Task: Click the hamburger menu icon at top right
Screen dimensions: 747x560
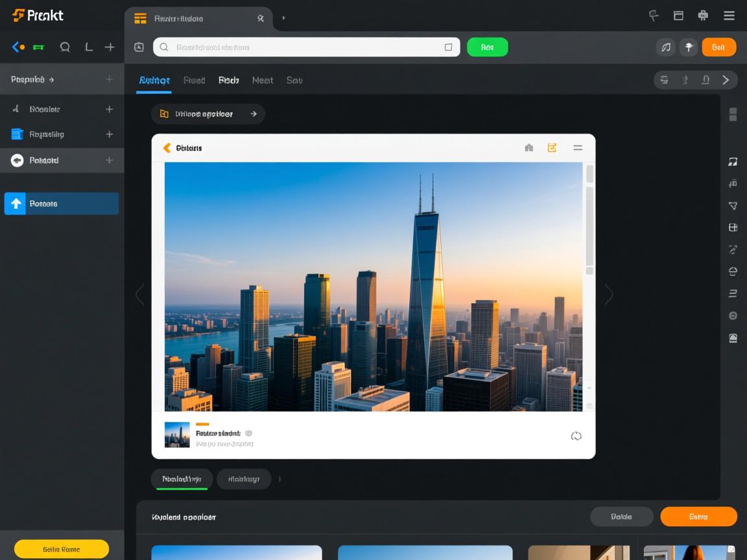Action: coord(729,16)
